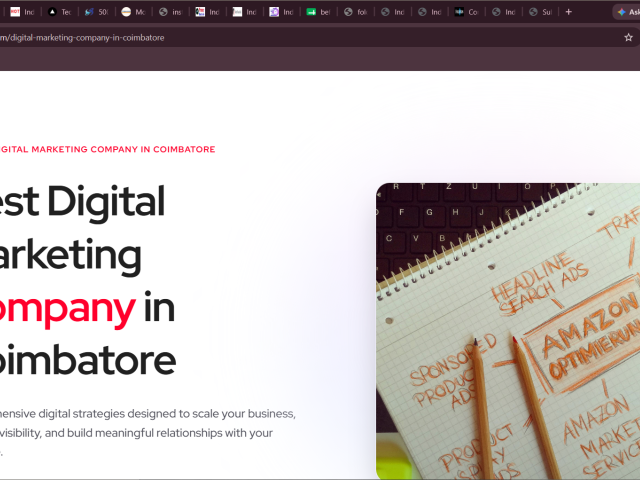Click the 'Coimbatore' heading word
The height and width of the screenshot is (480, 640).
(x=87, y=361)
